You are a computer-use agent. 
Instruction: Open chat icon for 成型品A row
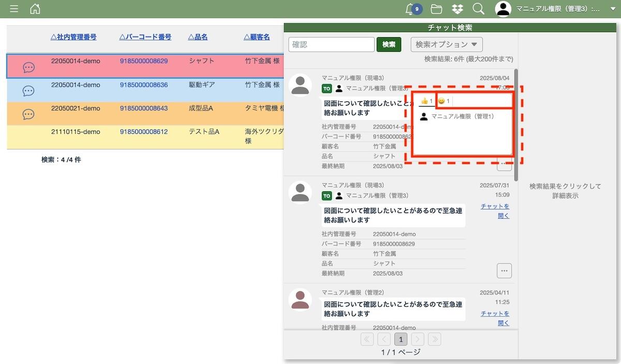29,114
